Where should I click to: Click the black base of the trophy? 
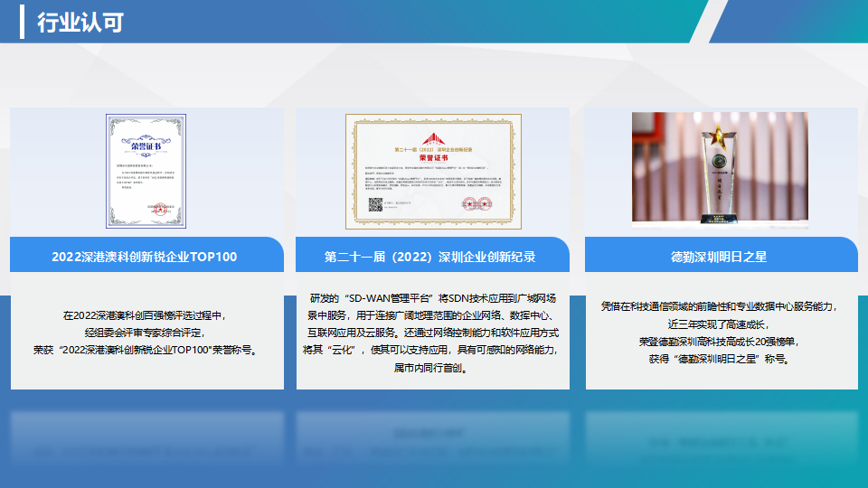click(x=721, y=216)
